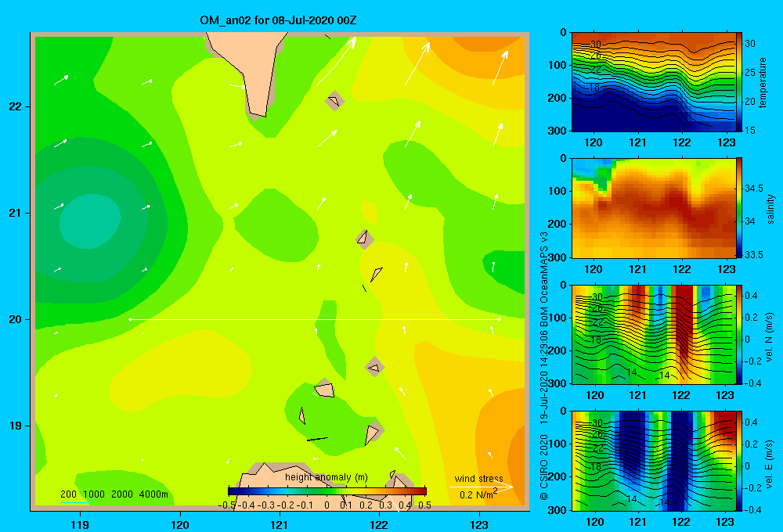783x532 pixels.
Task: Click the main map latitude label '22'
Action: 16,107
